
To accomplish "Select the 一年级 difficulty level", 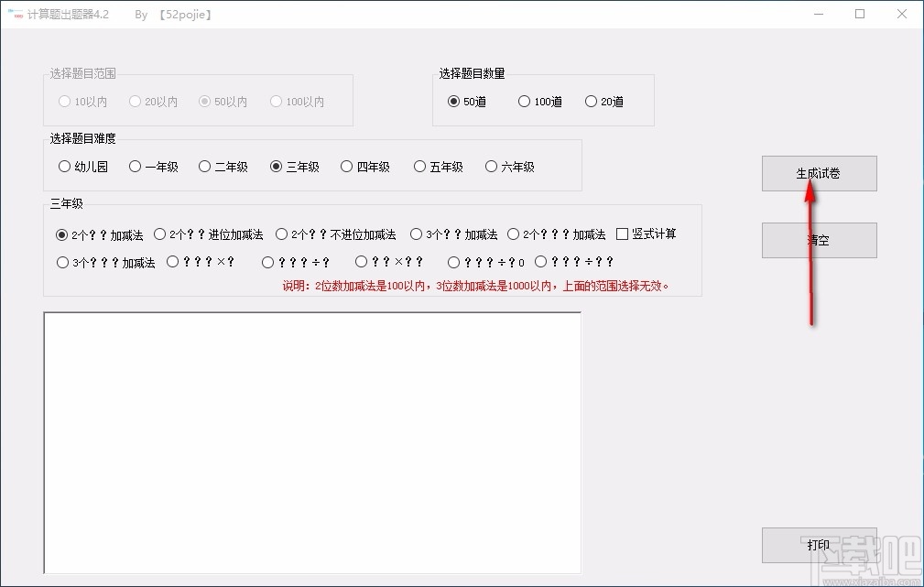I will (135, 166).
